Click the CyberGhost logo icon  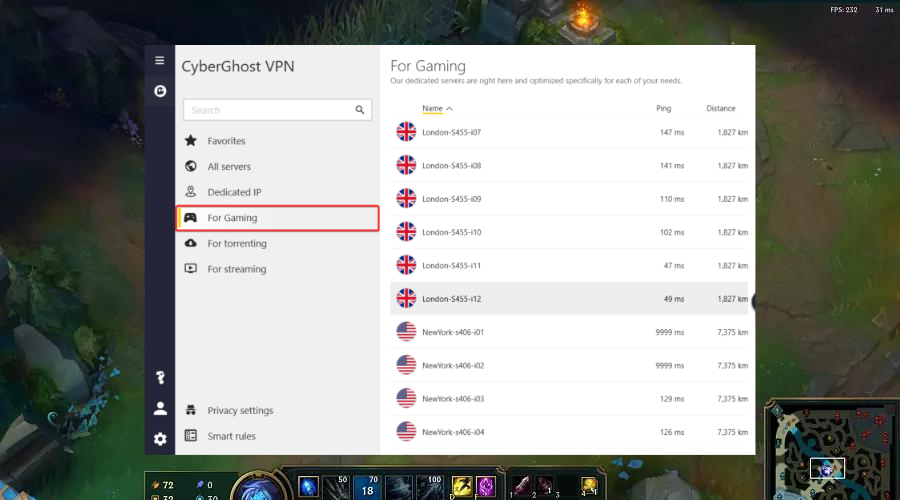point(160,91)
